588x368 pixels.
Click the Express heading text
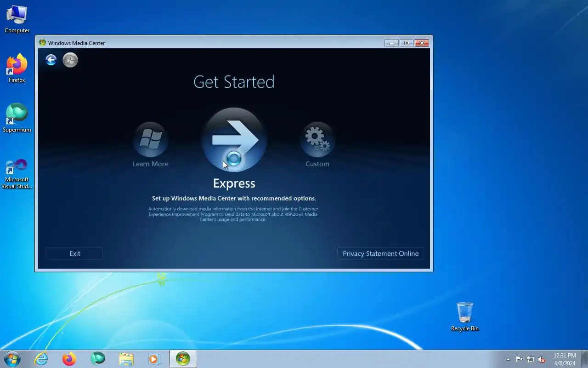click(234, 183)
